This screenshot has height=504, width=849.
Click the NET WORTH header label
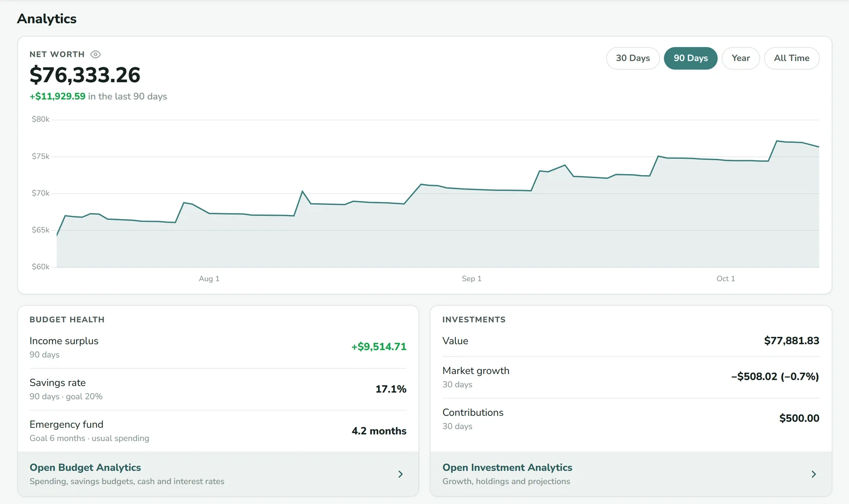(57, 55)
